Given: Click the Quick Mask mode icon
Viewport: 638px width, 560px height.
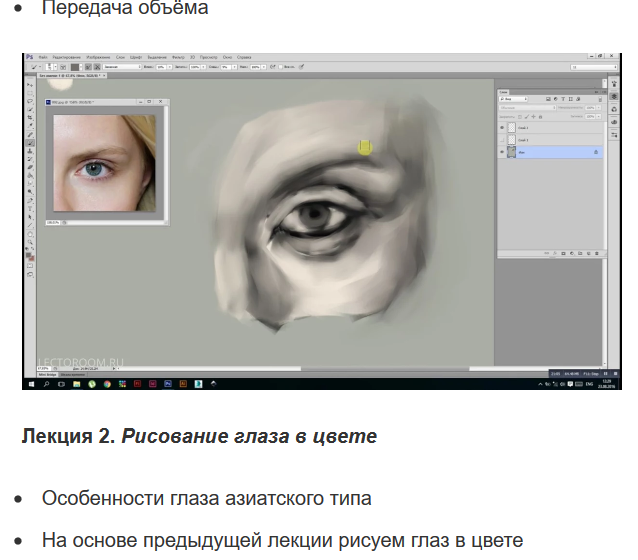Looking at the screenshot, I should coord(30,266).
